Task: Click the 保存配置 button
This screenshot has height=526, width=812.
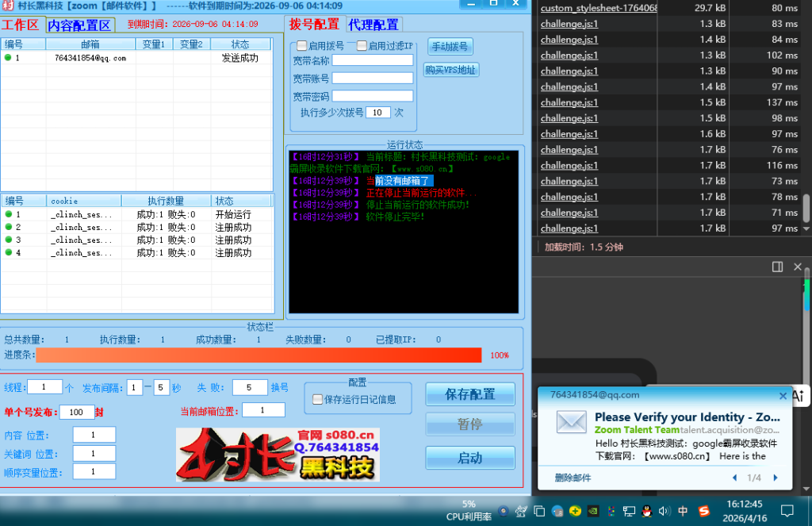Action: (469, 394)
